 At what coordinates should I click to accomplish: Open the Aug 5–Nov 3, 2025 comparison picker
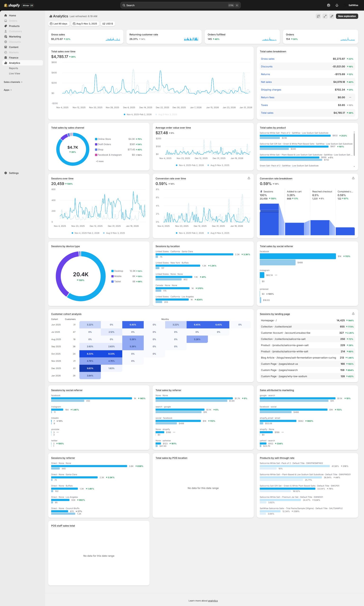tap(85, 24)
